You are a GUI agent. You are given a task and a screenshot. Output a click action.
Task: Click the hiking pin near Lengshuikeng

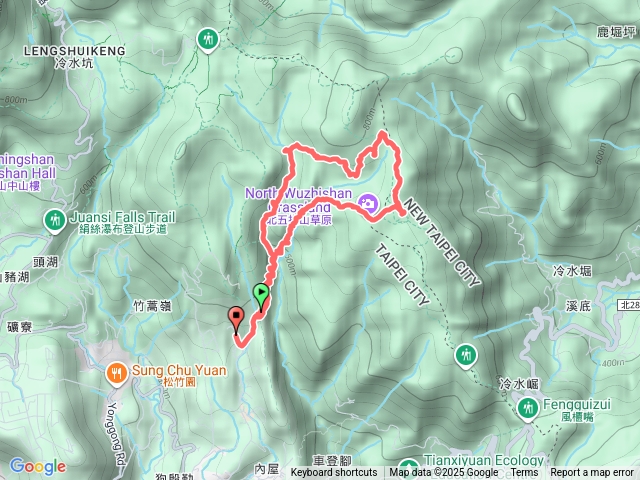pyautogui.click(x=208, y=40)
